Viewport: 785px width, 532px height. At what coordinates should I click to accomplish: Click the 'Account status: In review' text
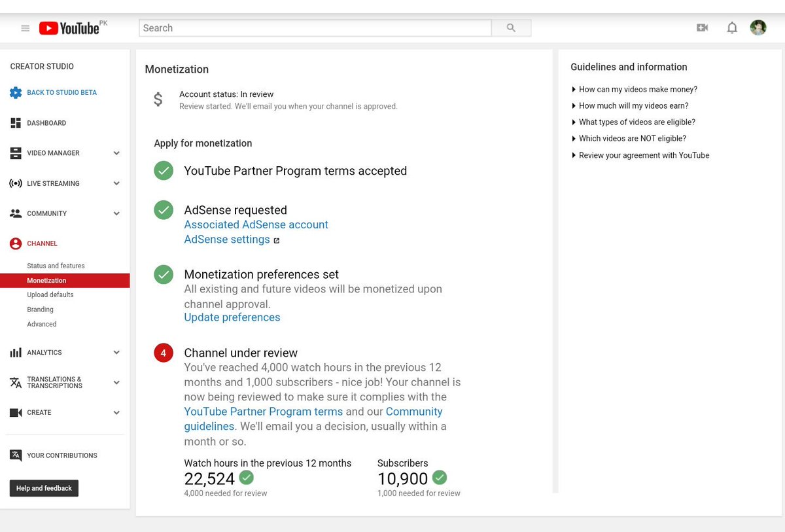[226, 94]
